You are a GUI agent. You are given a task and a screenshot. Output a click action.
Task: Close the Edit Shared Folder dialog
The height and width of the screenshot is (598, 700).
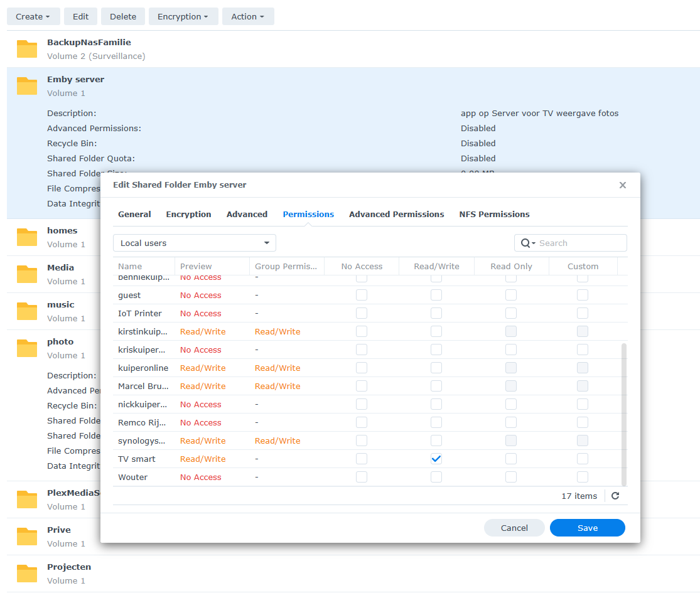point(622,185)
